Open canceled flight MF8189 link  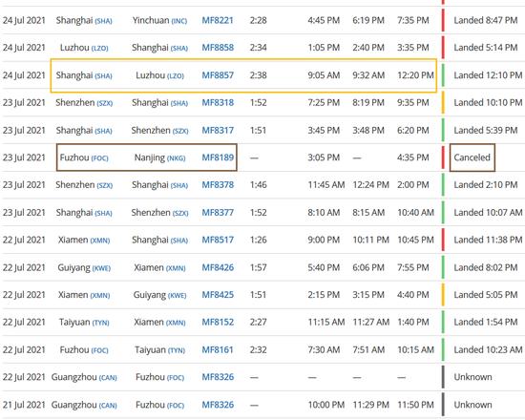point(218,157)
